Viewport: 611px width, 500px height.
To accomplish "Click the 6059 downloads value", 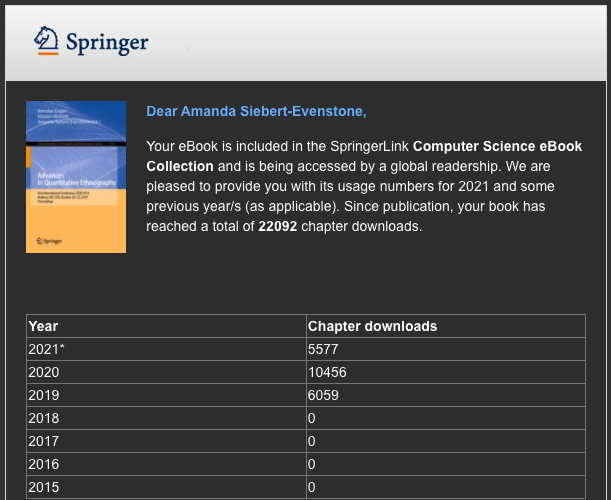I will pos(324,395).
